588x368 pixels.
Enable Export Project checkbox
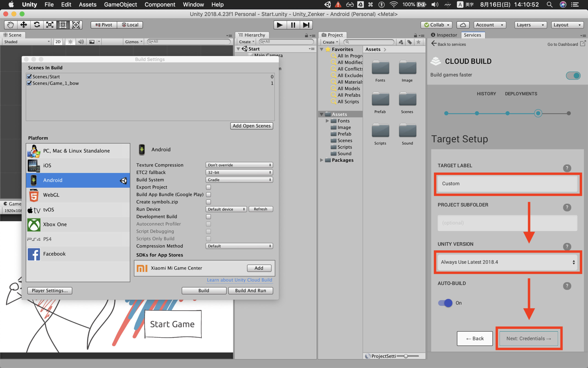click(209, 187)
